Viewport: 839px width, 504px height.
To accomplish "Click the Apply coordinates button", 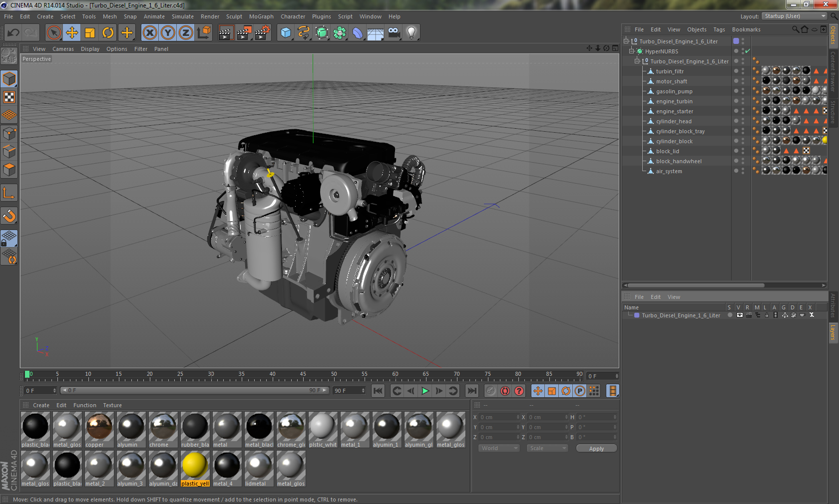I will point(596,449).
